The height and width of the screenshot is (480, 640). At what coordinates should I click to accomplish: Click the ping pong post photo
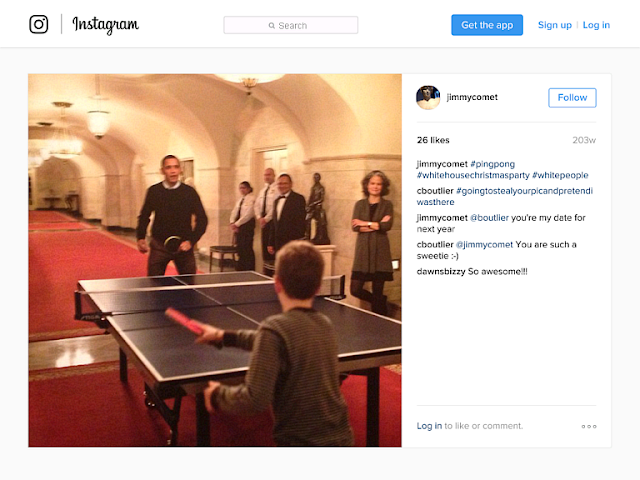[215, 260]
